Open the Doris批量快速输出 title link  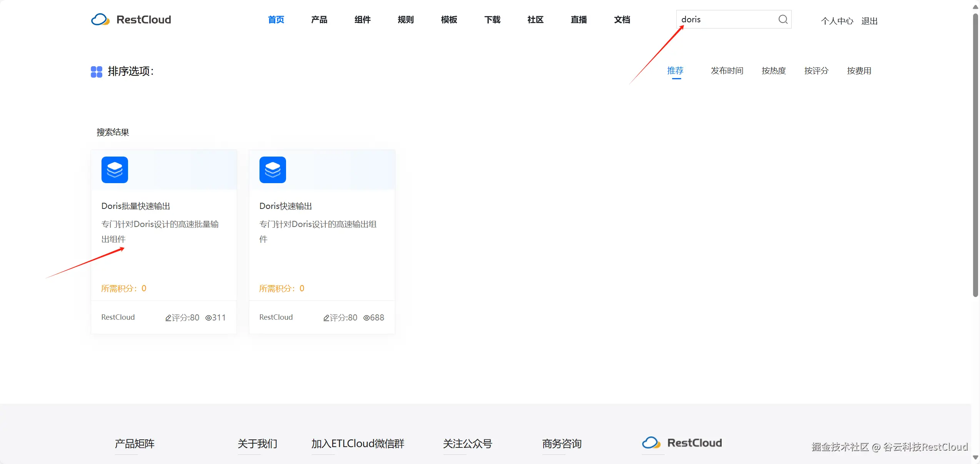point(136,206)
